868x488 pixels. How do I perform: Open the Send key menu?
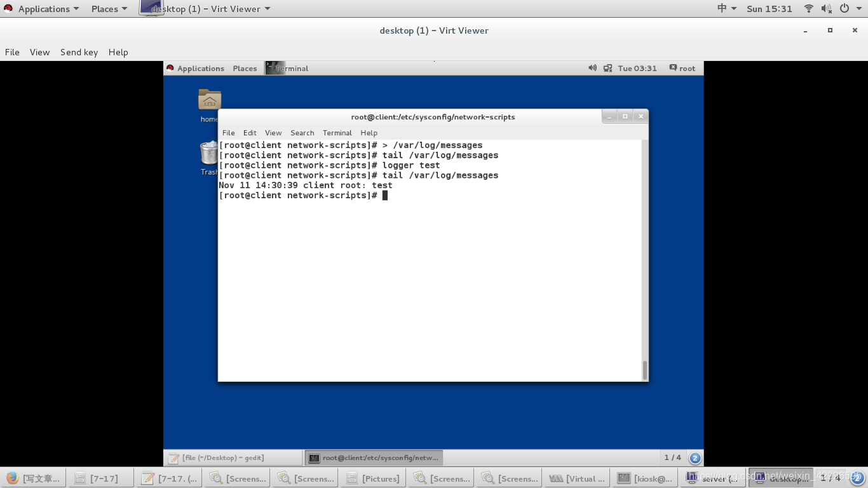[x=79, y=52]
